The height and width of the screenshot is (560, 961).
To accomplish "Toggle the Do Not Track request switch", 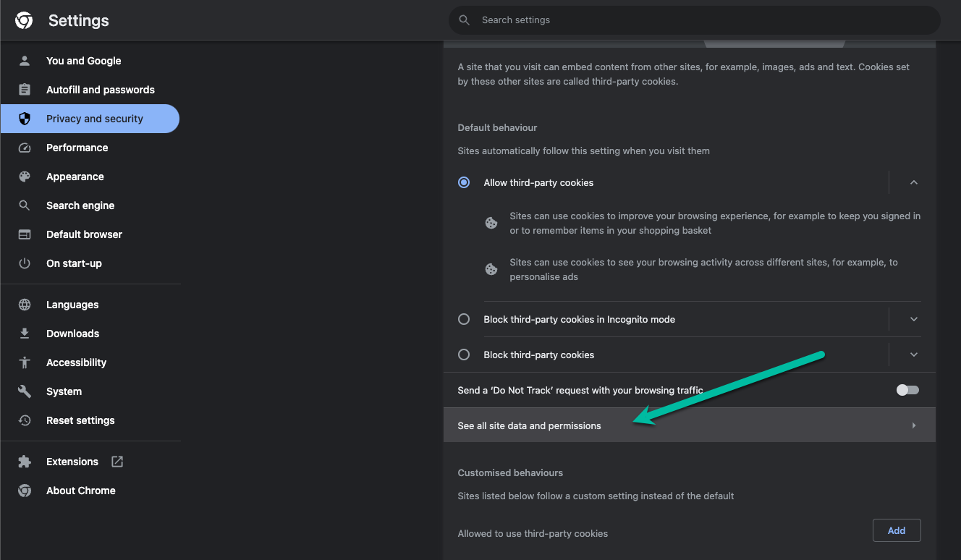I will (907, 389).
